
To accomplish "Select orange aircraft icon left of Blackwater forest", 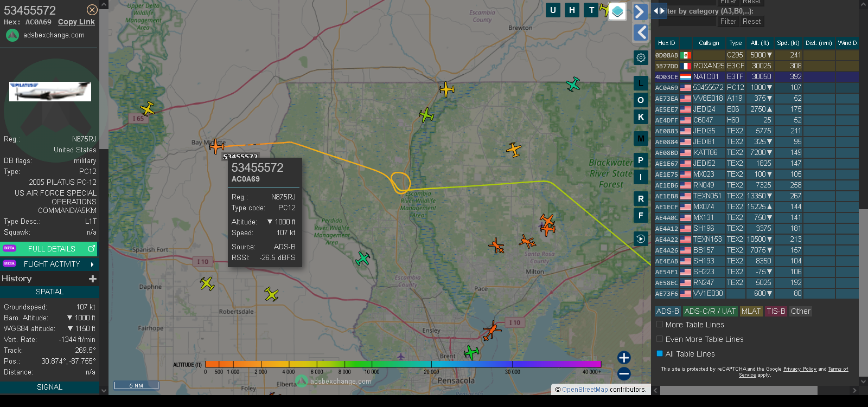I will click(x=513, y=149).
